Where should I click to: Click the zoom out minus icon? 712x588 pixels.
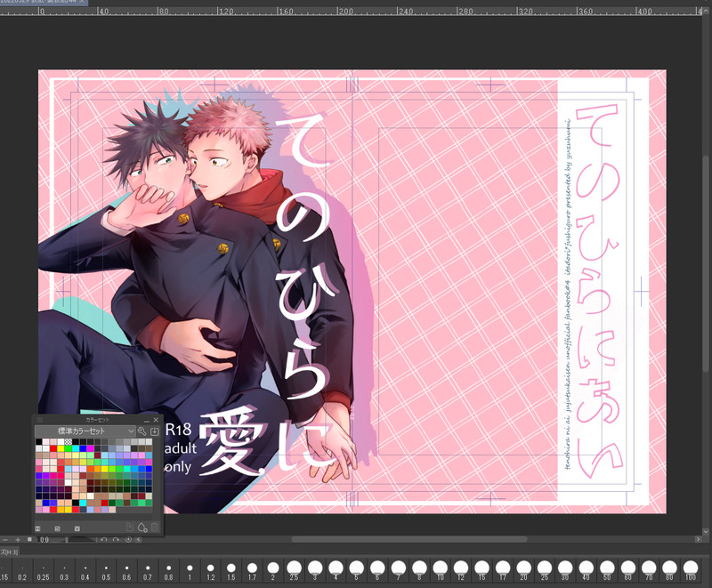coord(5,539)
